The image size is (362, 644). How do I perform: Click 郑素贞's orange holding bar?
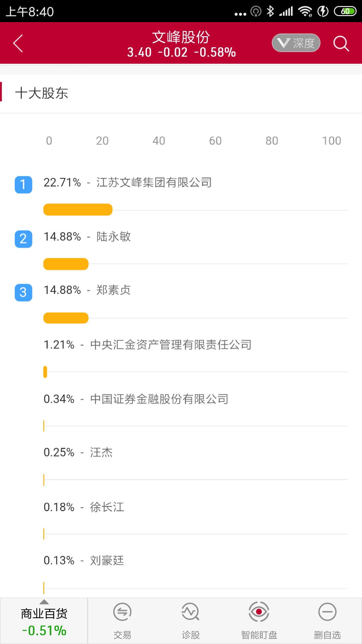point(66,318)
